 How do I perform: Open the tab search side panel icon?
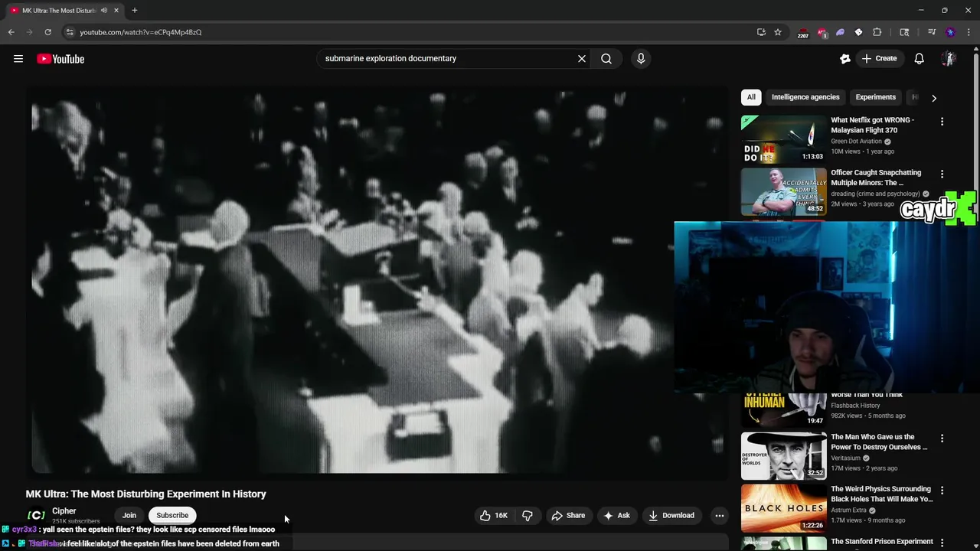(x=904, y=32)
